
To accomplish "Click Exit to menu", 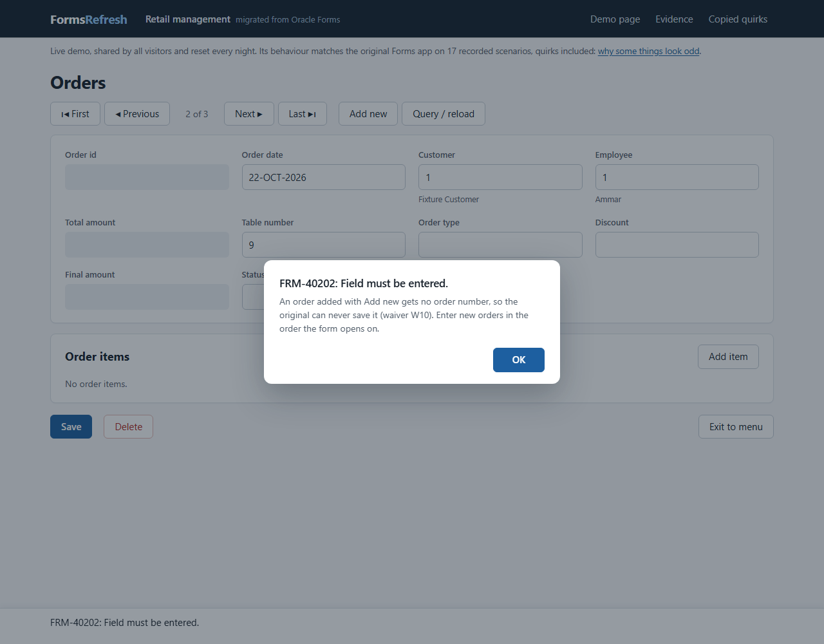I will click(736, 427).
